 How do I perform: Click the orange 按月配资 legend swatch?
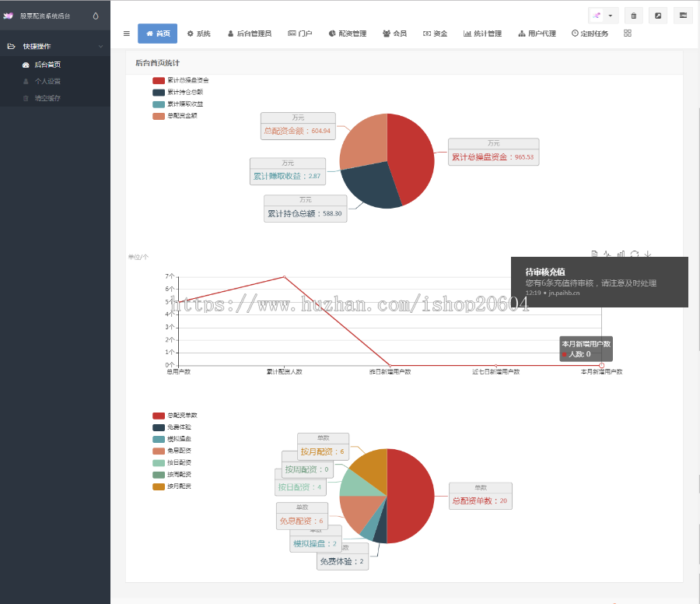coord(159,486)
